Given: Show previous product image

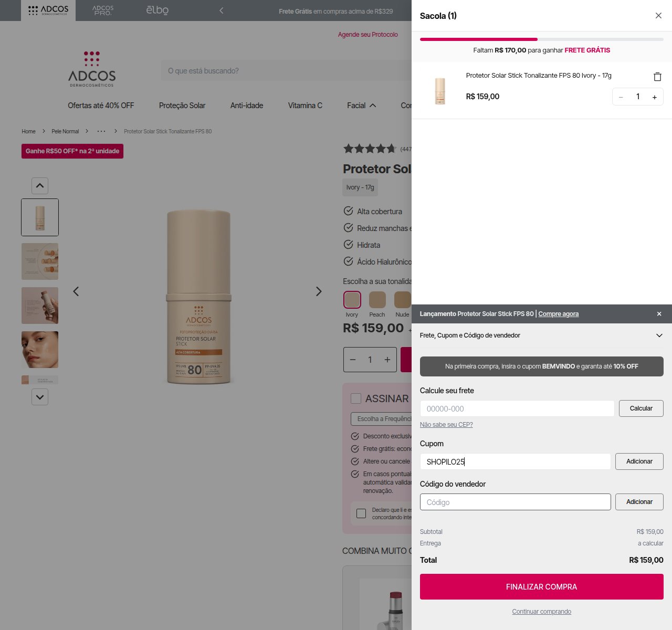Looking at the screenshot, I should pyautogui.click(x=76, y=291).
